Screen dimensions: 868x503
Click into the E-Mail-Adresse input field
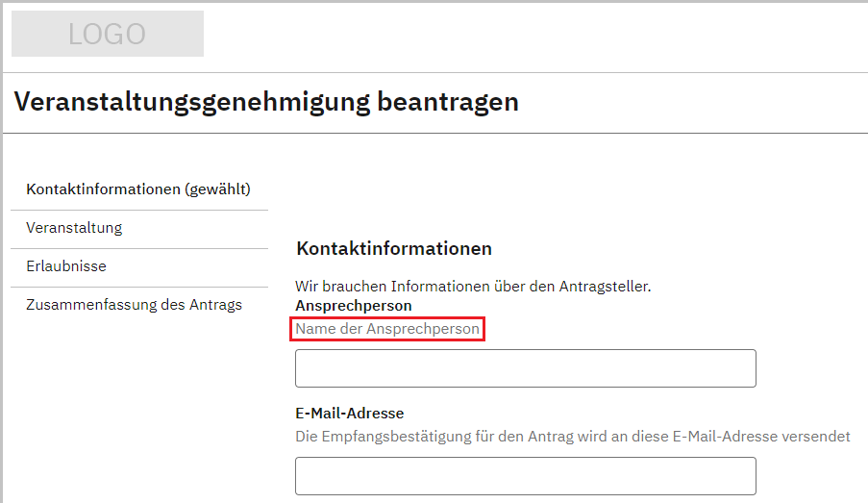[x=525, y=476]
